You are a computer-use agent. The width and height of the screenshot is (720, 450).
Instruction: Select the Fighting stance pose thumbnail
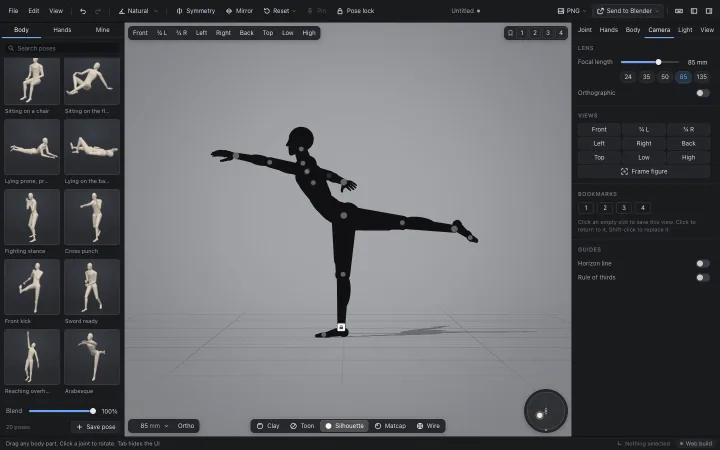click(32, 217)
